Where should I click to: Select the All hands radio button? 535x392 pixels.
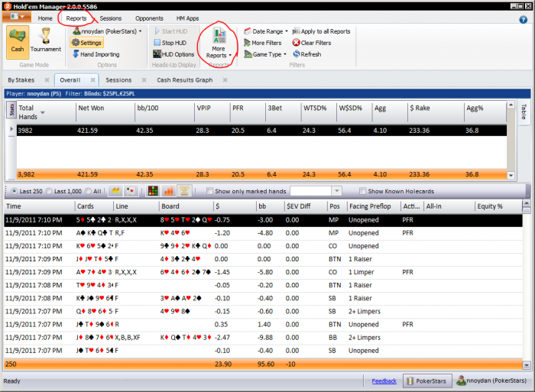point(88,191)
